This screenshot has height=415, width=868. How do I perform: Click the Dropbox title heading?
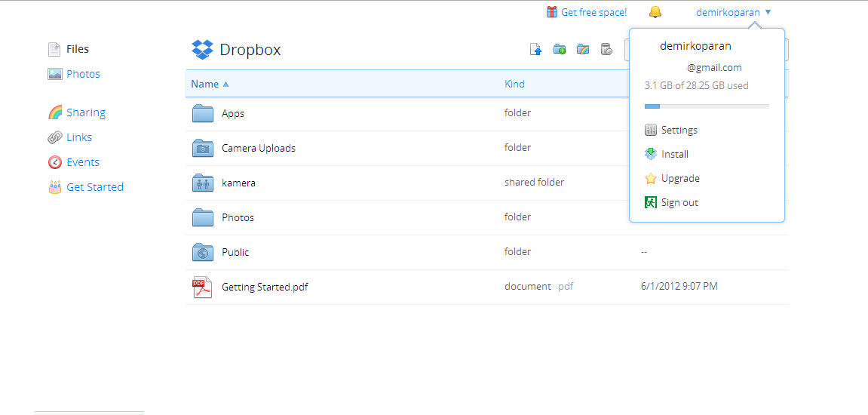(250, 50)
